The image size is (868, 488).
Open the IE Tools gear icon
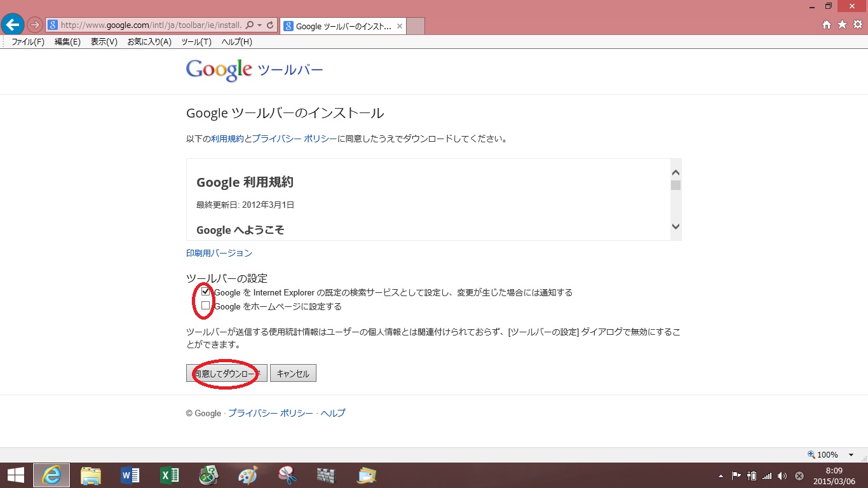pos(858,25)
